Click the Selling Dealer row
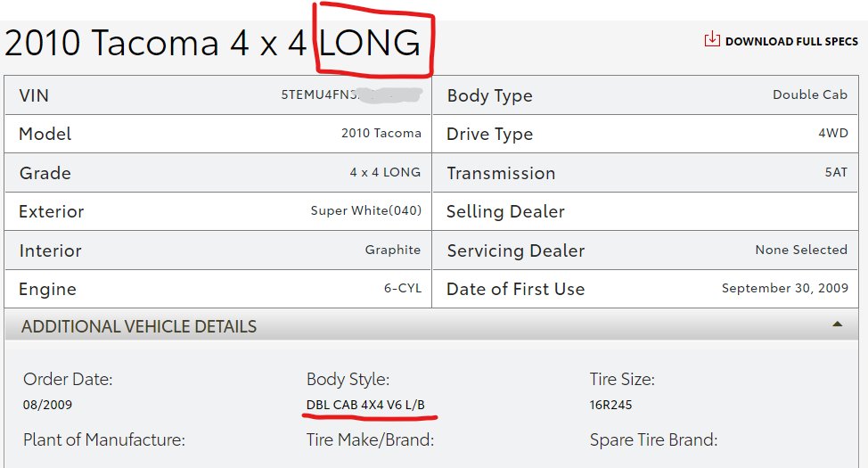868x468 pixels. tap(645, 211)
